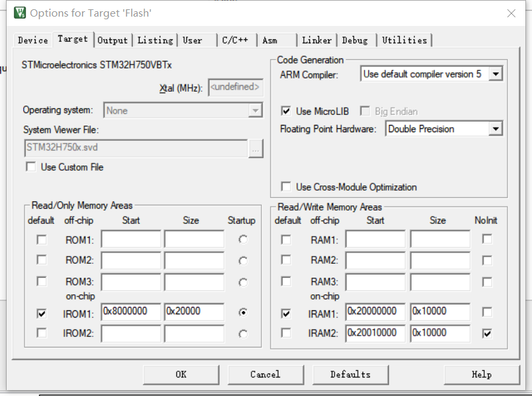This screenshot has height=396, width=532.
Task: Open the Help button
Action: click(x=481, y=375)
